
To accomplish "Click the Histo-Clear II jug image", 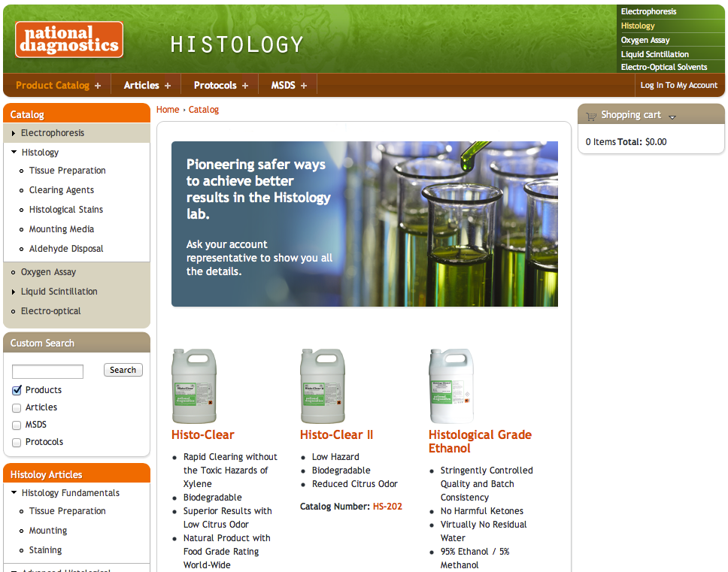I will click(323, 386).
